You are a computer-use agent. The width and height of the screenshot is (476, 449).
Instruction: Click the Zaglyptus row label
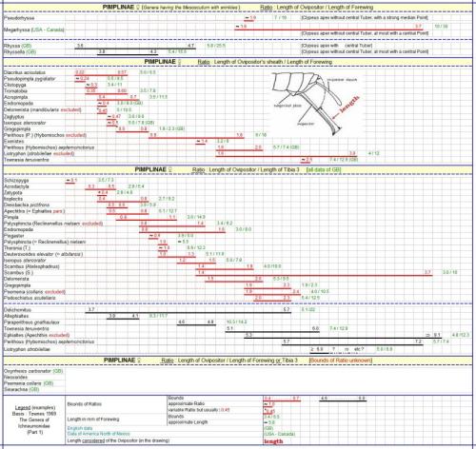pyautogui.click(x=13, y=117)
